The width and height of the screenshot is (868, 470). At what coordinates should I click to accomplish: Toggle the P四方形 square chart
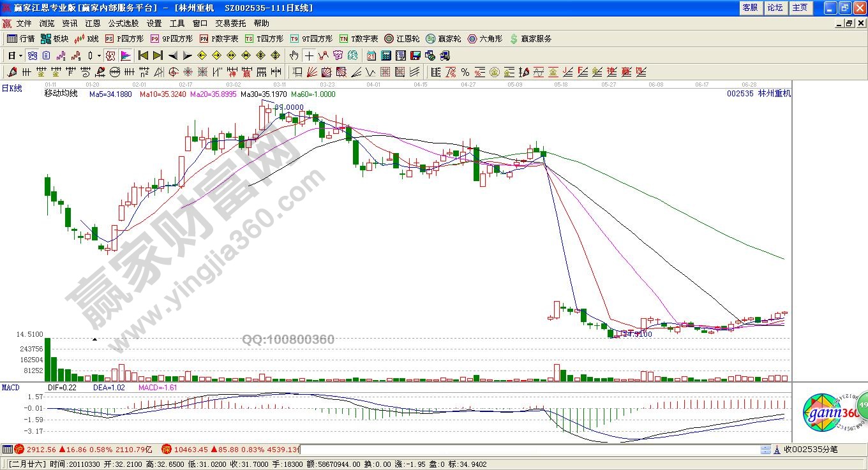click(124, 39)
